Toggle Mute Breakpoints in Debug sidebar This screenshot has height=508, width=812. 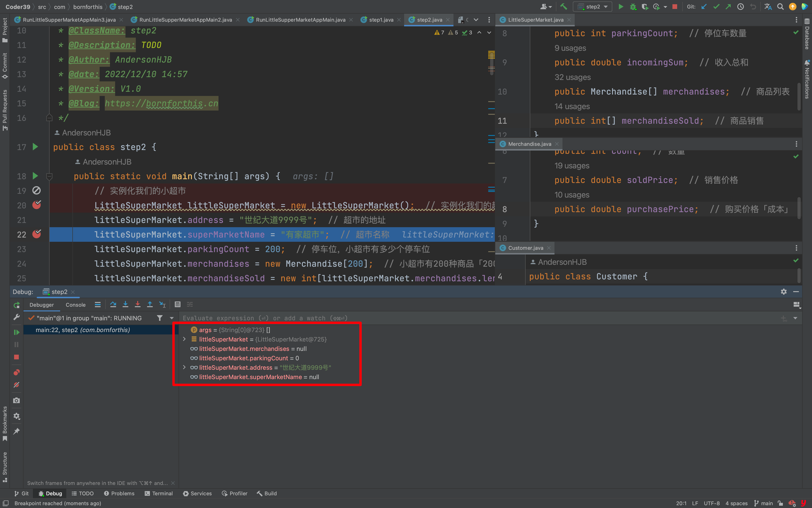pos(16,385)
